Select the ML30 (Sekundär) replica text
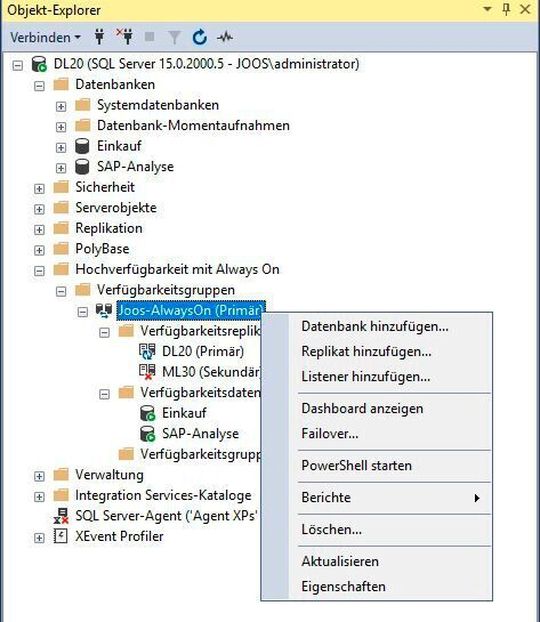The width and height of the screenshot is (540, 622). [x=212, y=372]
